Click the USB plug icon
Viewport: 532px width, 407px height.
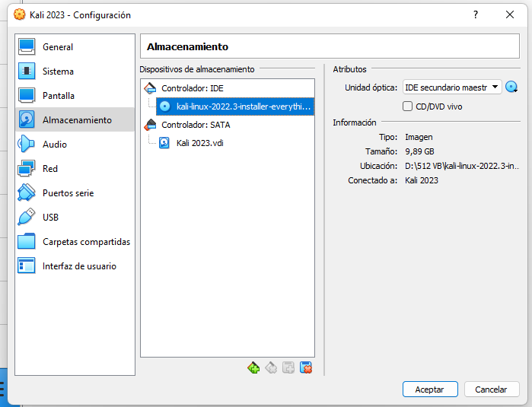point(27,217)
